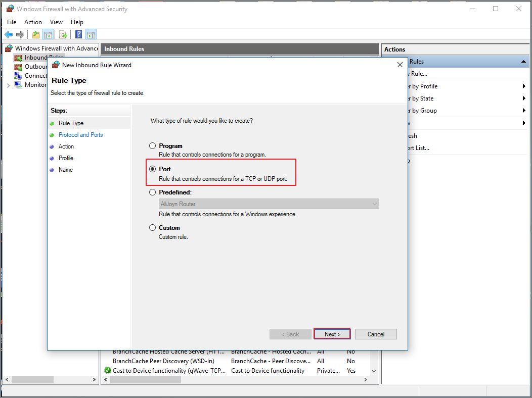Click right arrow of console tree scrollbar
This screenshot has height=398, width=532.
pos(94,380)
